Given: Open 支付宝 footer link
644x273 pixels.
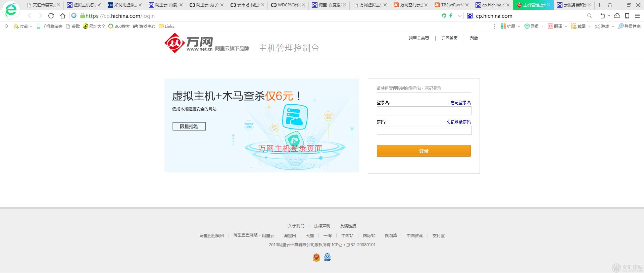Looking at the screenshot, I should point(438,235).
